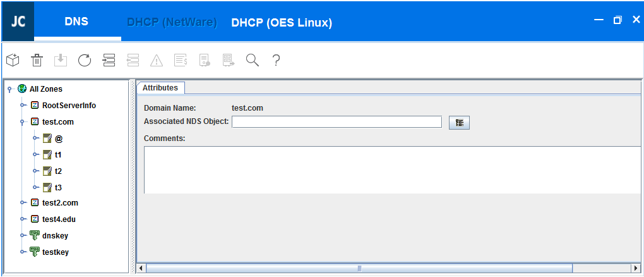Expand the test2.com zone handle
The width and height of the screenshot is (644, 277).
point(23,202)
